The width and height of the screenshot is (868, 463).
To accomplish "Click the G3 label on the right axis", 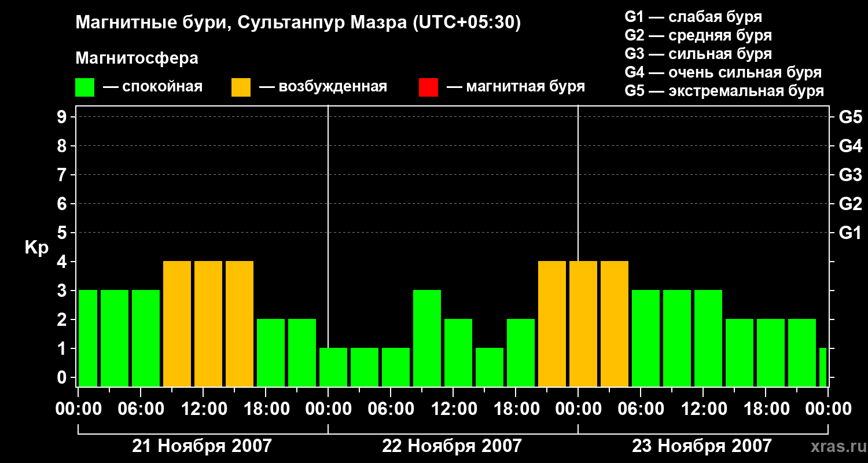I will pyautogui.click(x=850, y=175).
